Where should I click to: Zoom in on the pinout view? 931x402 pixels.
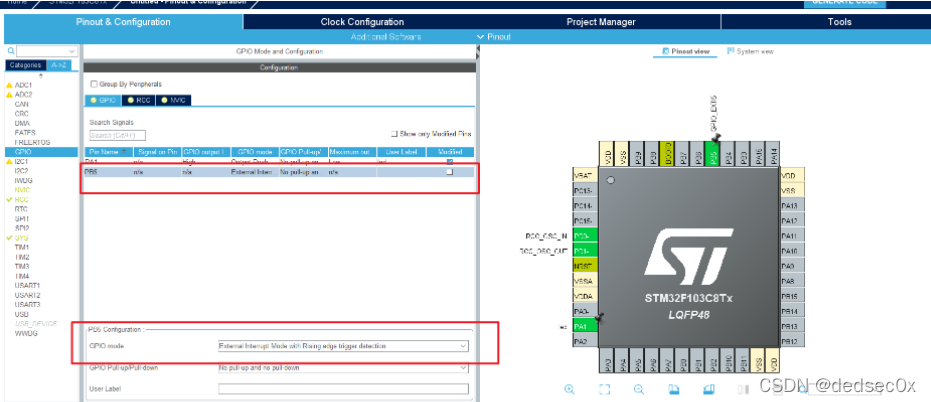click(x=569, y=390)
